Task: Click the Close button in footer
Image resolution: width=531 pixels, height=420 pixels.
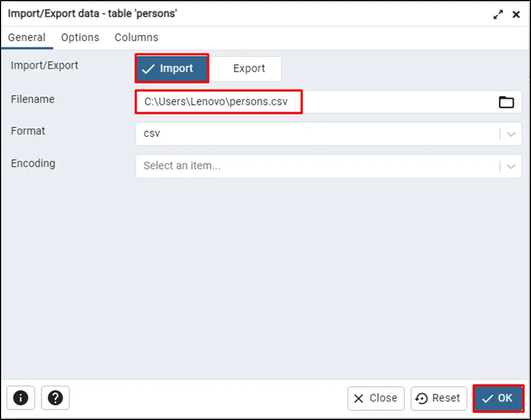Action: point(376,398)
